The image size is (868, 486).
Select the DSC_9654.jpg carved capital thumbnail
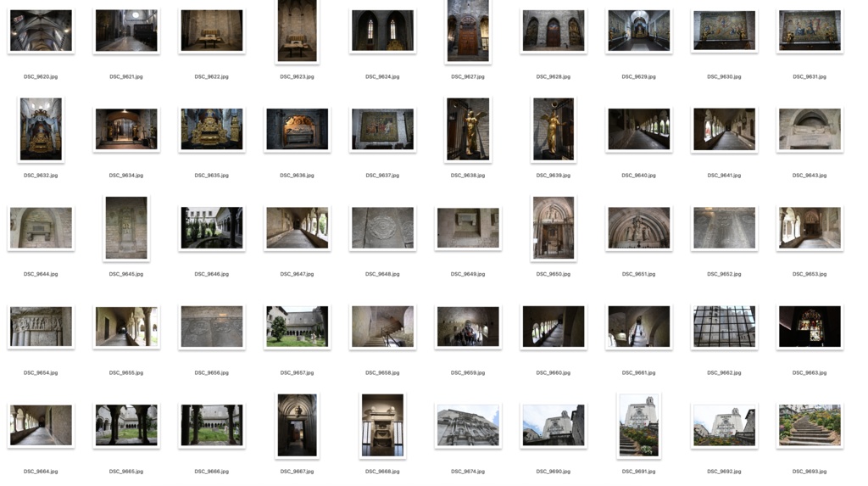click(x=41, y=327)
